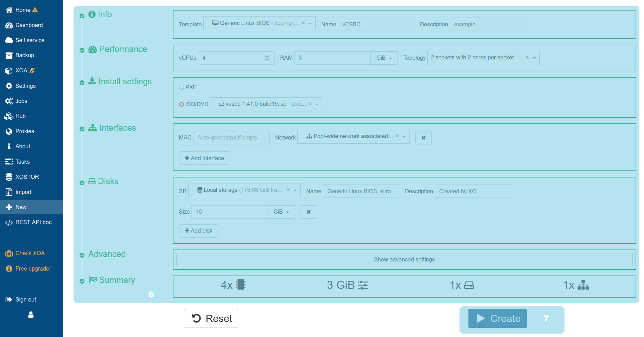Expand the Network selection dropdown

404,137
